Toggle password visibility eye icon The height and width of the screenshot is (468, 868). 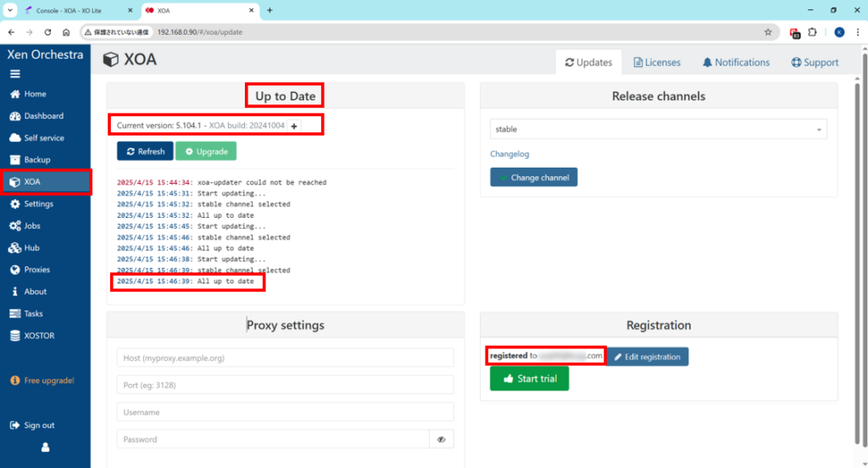pos(442,439)
